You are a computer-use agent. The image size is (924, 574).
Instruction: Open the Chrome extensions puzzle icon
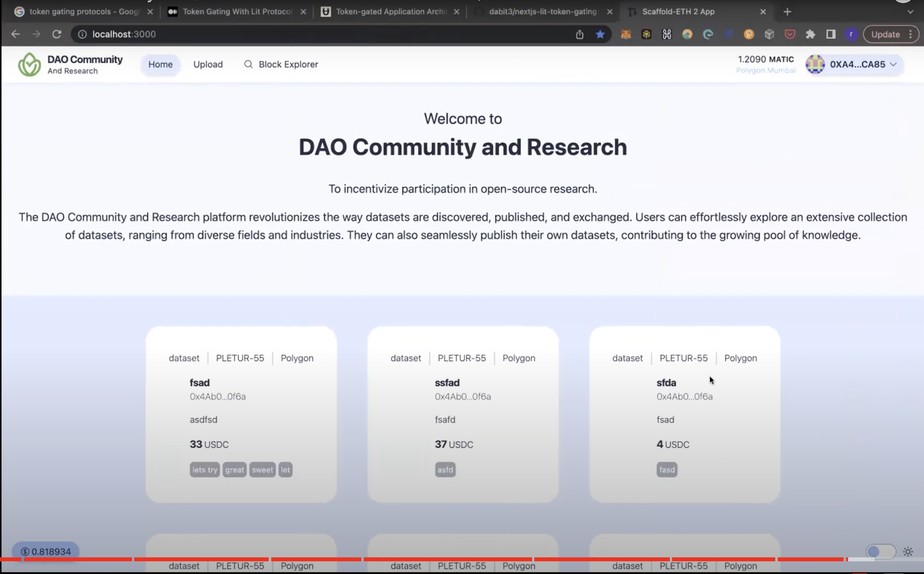pos(810,34)
